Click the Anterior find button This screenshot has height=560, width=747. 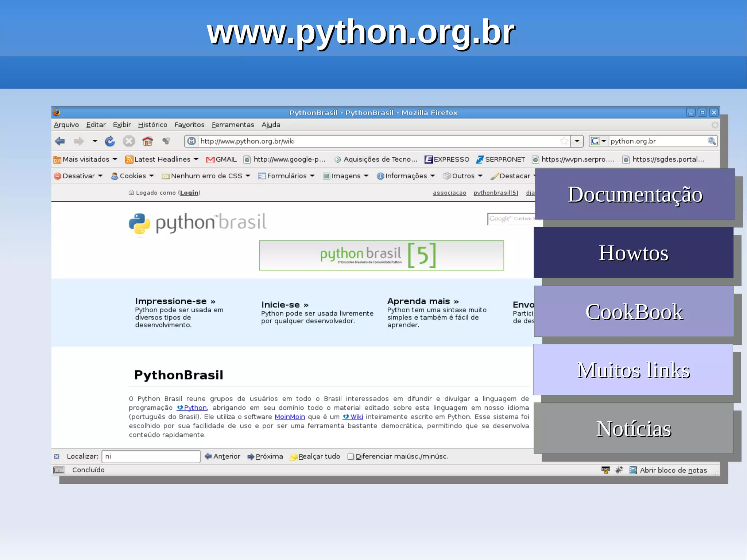tap(222, 456)
